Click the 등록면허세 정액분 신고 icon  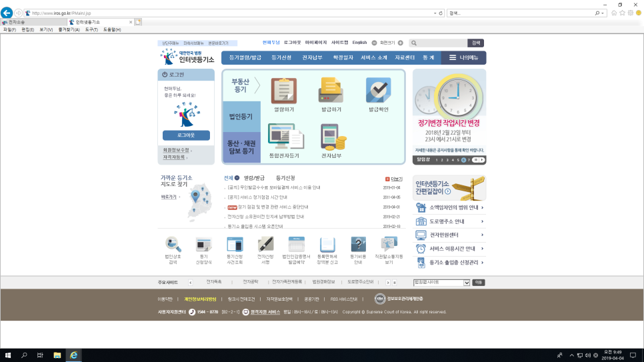pos(327,244)
